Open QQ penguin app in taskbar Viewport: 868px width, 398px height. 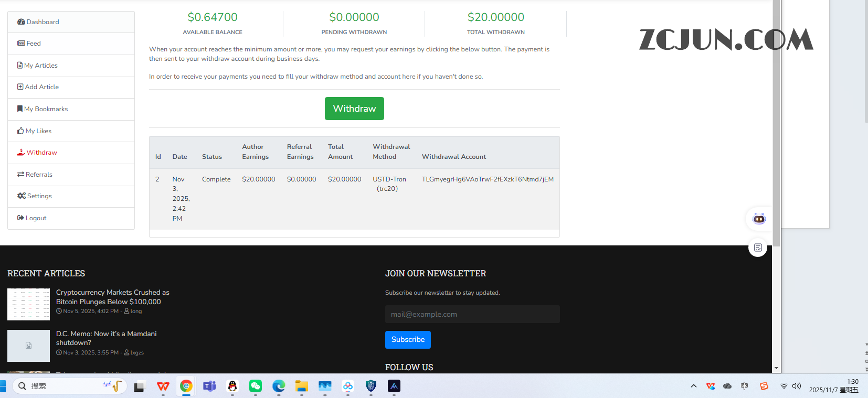pyautogui.click(x=232, y=386)
